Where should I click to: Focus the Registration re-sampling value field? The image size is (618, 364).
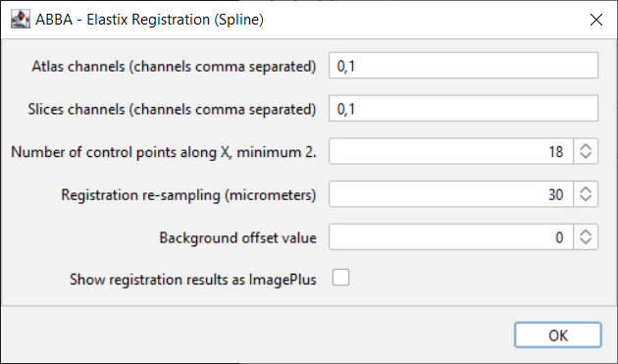(x=451, y=194)
